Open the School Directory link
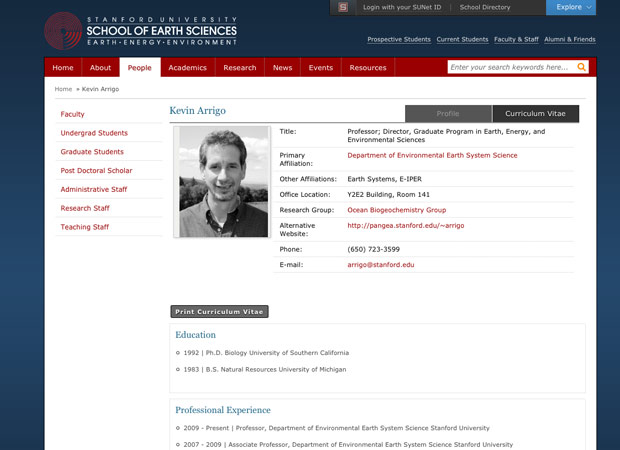Image resolution: width=620 pixels, height=450 pixels. click(x=485, y=7)
